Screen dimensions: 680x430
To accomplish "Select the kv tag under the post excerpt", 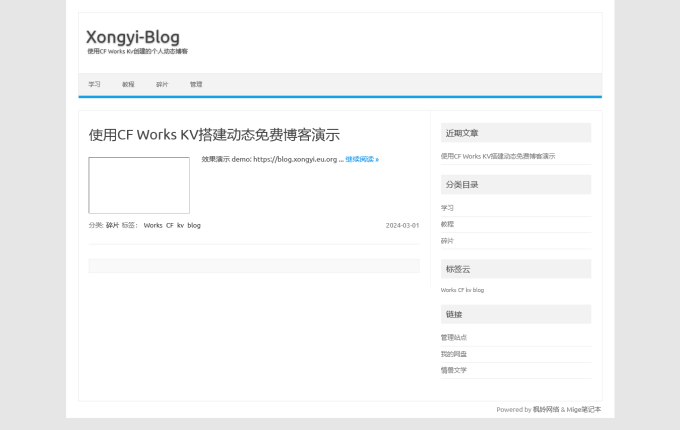I will pyautogui.click(x=180, y=225).
